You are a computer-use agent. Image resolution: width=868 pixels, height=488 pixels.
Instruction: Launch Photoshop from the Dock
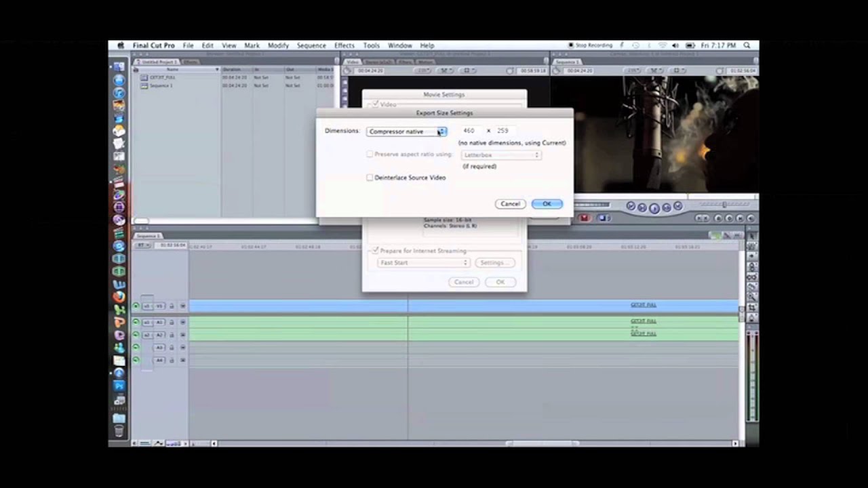coord(119,386)
